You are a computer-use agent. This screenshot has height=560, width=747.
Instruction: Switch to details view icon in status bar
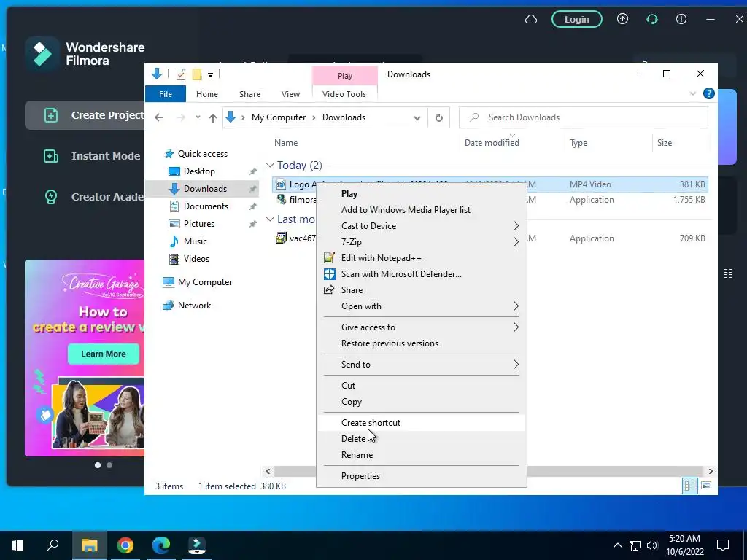690,486
